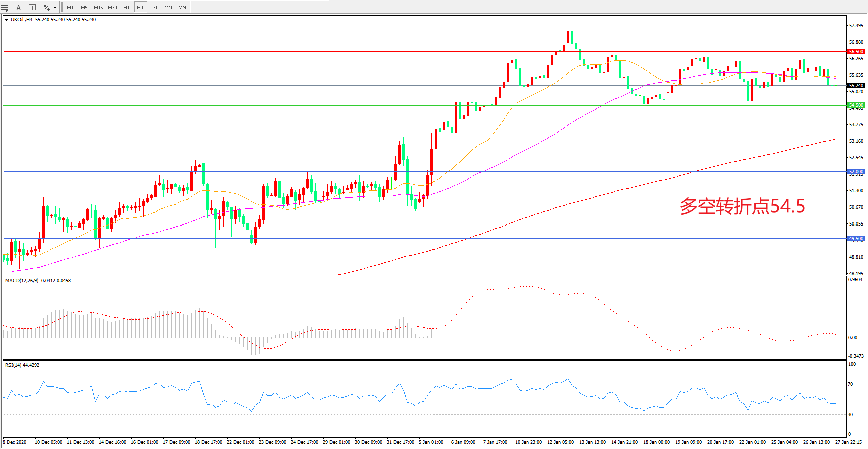868x449 pixels.
Task: Change chart to H1 timeframe
Action: pyautogui.click(x=126, y=7)
